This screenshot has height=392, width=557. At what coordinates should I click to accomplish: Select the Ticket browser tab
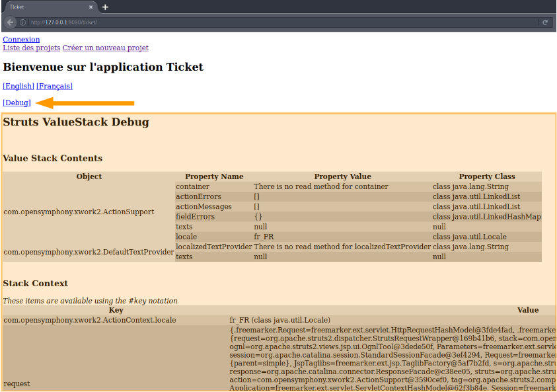[50, 7]
